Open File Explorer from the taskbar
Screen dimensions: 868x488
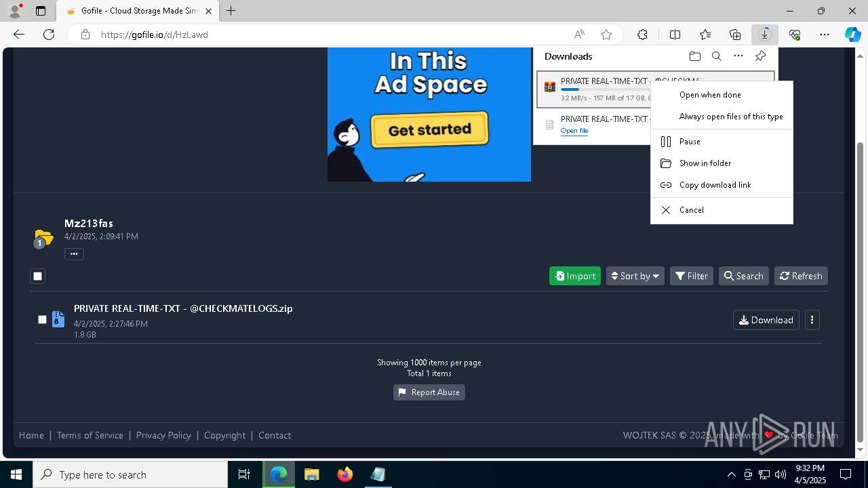click(311, 474)
